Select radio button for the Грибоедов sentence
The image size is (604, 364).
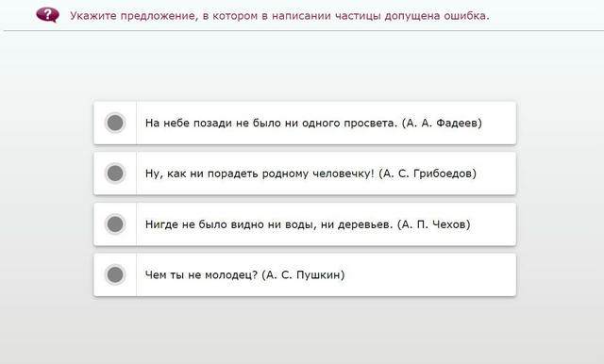coord(115,174)
